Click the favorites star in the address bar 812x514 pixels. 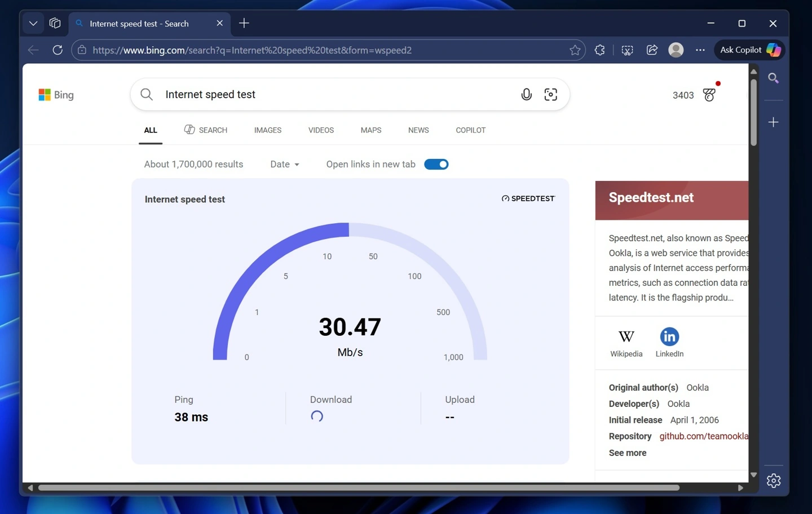click(575, 50)
